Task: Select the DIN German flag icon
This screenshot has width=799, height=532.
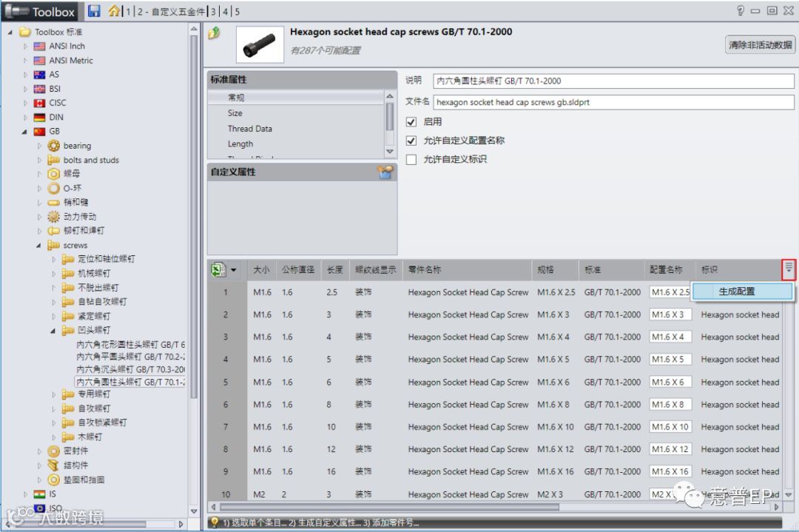Action: click(39, 118)
